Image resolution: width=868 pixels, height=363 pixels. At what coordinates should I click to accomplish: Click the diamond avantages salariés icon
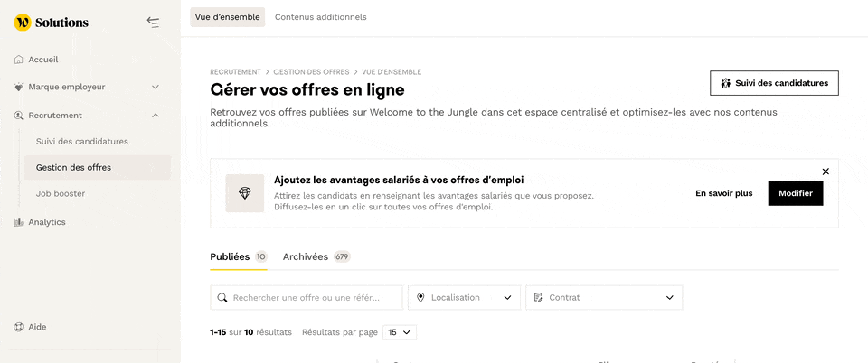coord(245,193)
